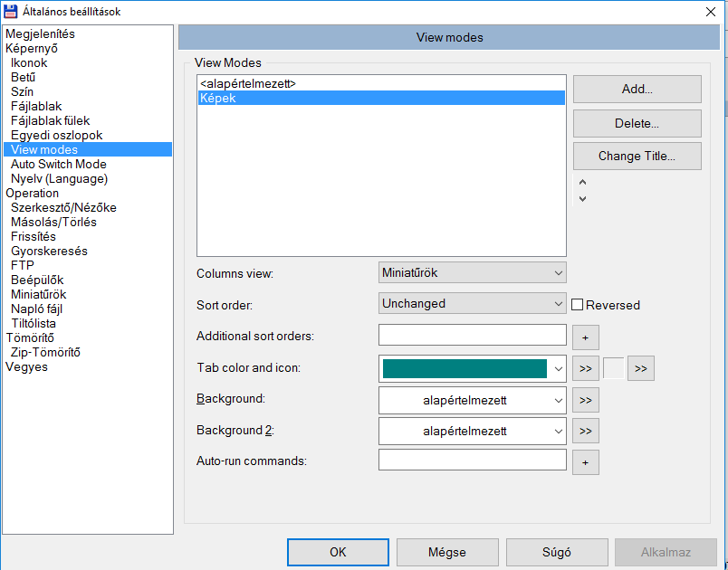Open the Miniatűrök settings page
Viewport: 728px width, 570px height.
tap(38, 294)
